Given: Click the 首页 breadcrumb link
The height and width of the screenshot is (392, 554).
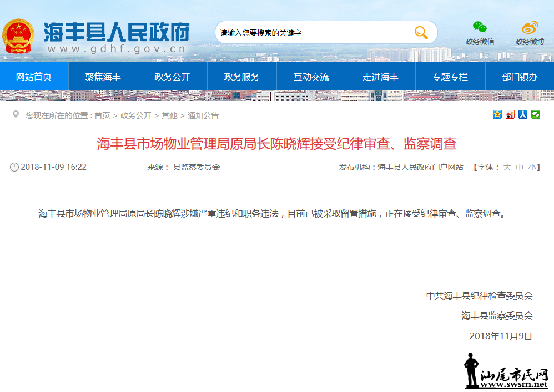Looking at the screenshot, I should 102,115.
